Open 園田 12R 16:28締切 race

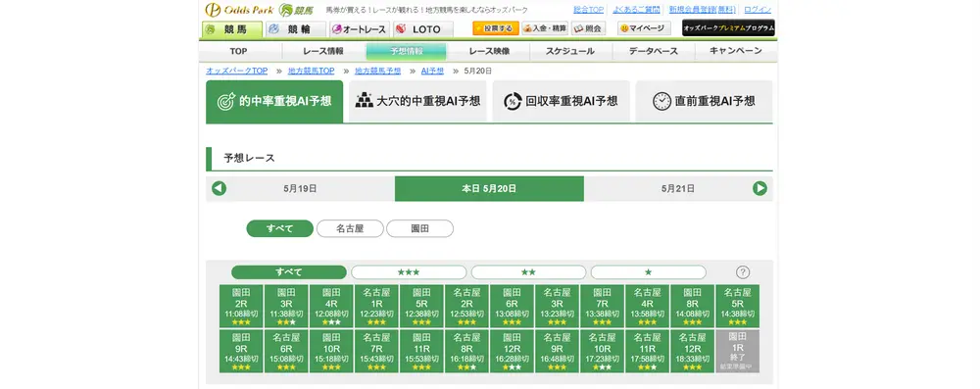pos(512,351)
